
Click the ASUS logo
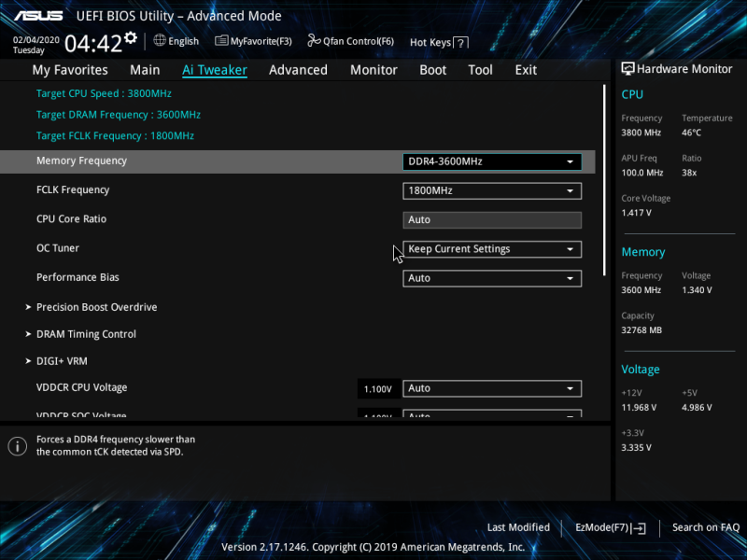coord(38,16)
